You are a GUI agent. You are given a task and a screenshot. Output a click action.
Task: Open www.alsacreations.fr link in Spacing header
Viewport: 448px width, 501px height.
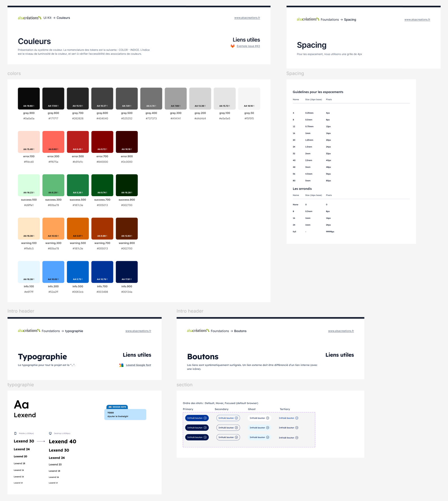pos(417,20)
